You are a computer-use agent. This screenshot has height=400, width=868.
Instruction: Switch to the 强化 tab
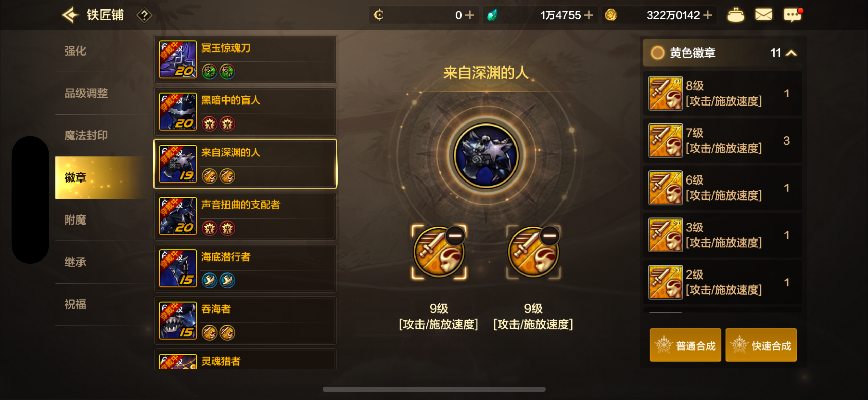point(75,51)
